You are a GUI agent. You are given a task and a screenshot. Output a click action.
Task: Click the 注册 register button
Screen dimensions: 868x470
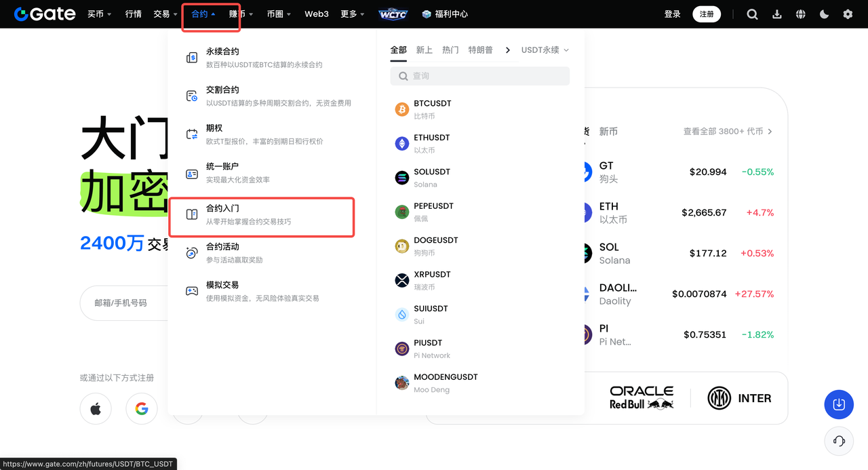(x=706, y=14)
